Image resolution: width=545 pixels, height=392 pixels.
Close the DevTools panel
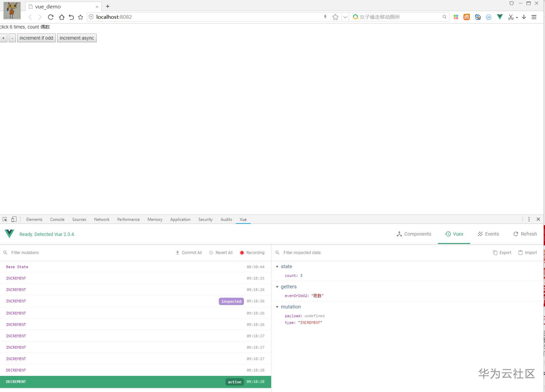click(538, 219)
